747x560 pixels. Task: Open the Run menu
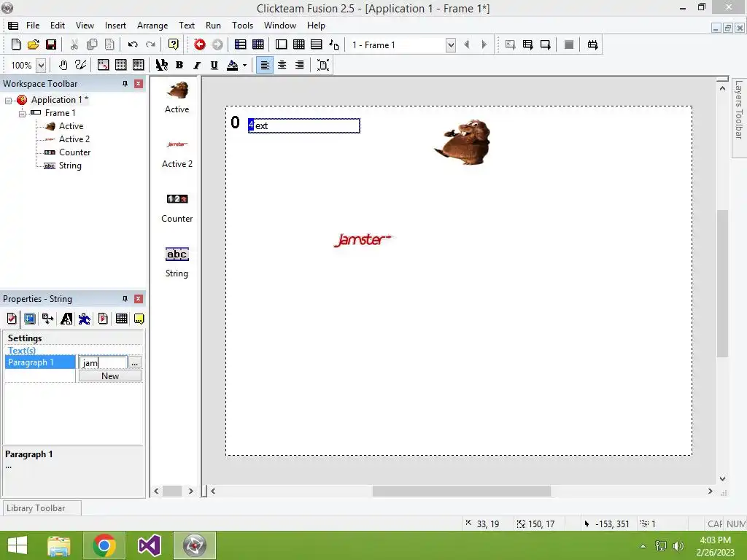click(213, 26)
